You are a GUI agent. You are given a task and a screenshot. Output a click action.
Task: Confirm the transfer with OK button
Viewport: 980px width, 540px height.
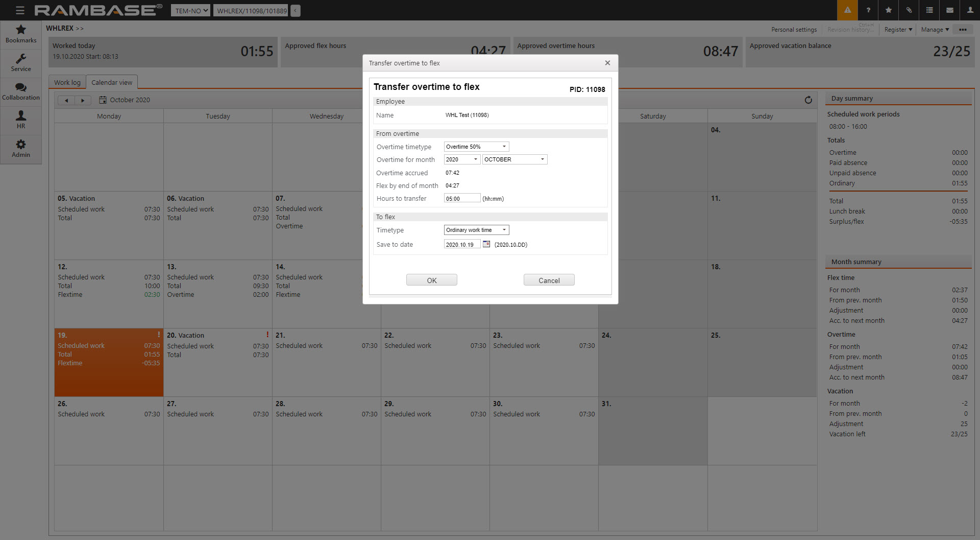coord(431,280)
